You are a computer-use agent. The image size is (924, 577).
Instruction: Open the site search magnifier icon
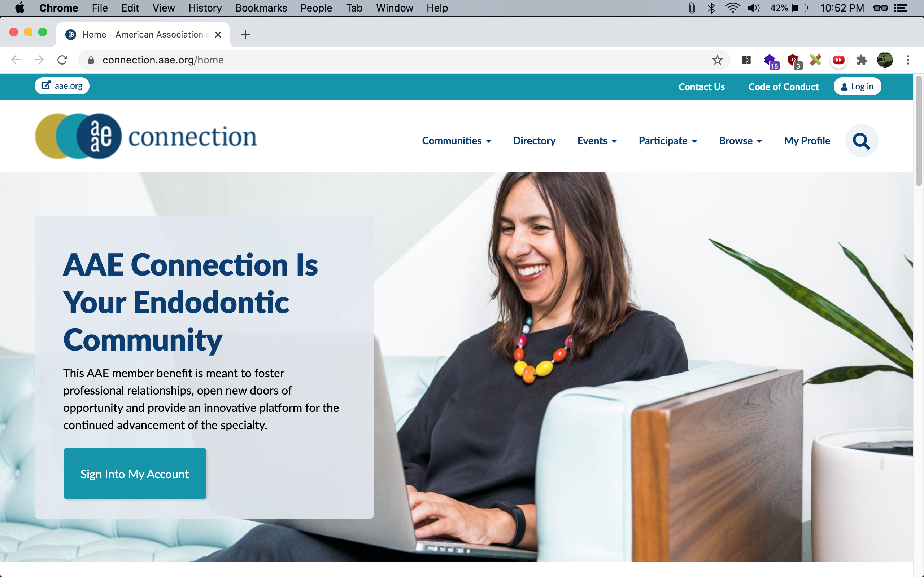pos(862,141)
